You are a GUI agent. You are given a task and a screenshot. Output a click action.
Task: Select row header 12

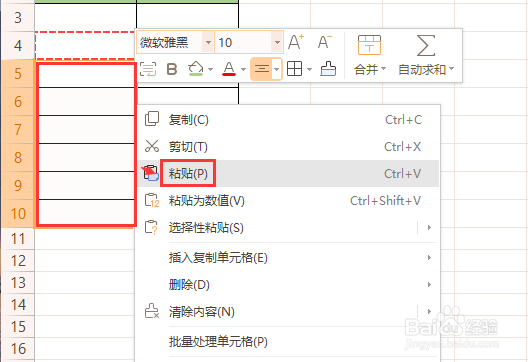[x=18, y=261]
